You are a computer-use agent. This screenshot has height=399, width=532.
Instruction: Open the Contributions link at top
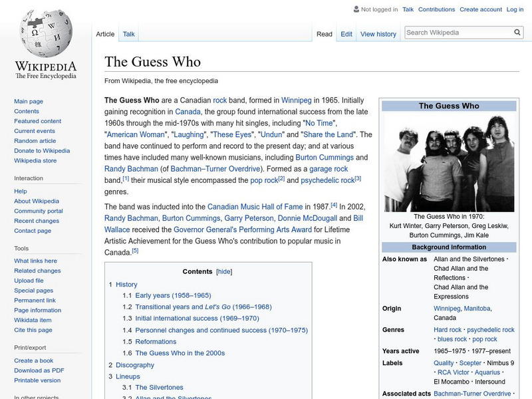click(x=436, y=9)
